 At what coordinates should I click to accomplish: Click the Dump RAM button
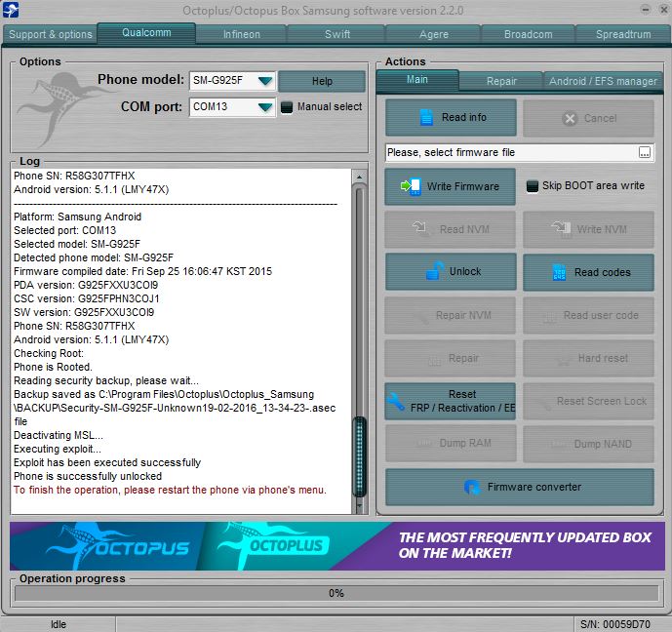tap(450, 444)
